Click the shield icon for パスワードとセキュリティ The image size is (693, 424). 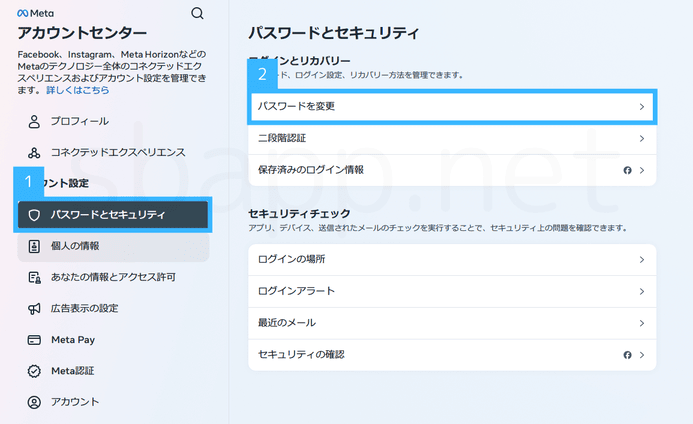34,215
